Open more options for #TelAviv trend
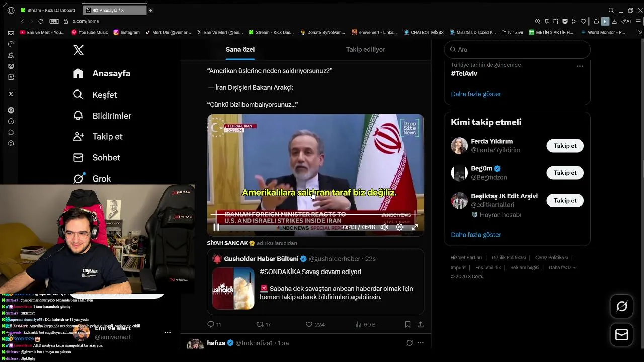Screen dimensions: 644x362 (x=580, y=66)
